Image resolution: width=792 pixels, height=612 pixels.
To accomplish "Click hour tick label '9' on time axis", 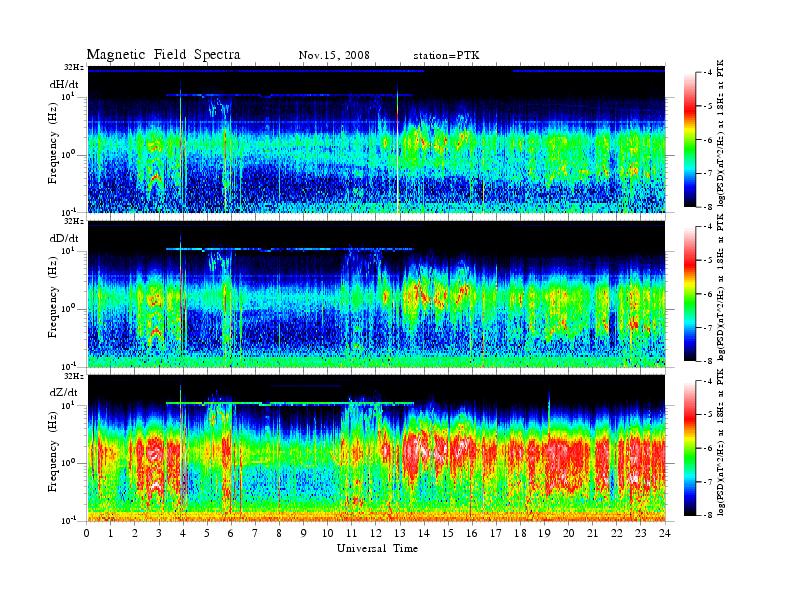I will [304, 533].
